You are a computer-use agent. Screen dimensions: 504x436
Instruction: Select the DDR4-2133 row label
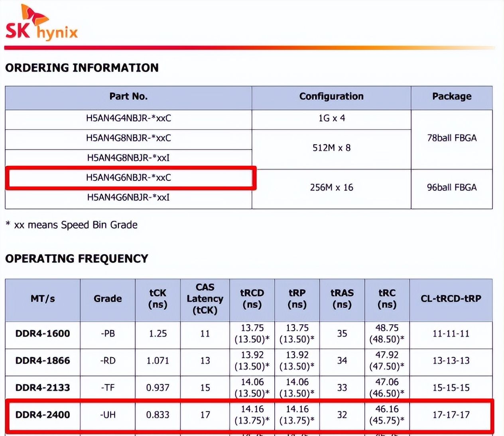43,388
